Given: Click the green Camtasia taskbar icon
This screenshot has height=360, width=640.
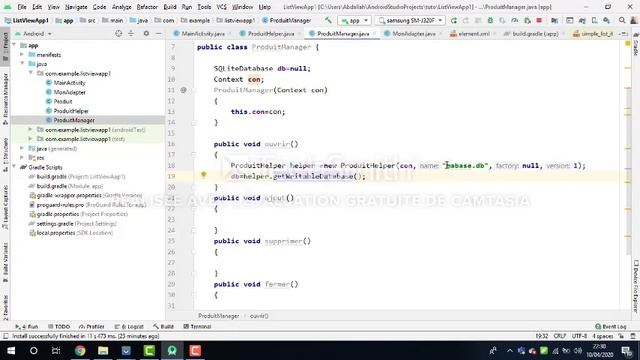Looking at the screenshot, I should [149, 351].
